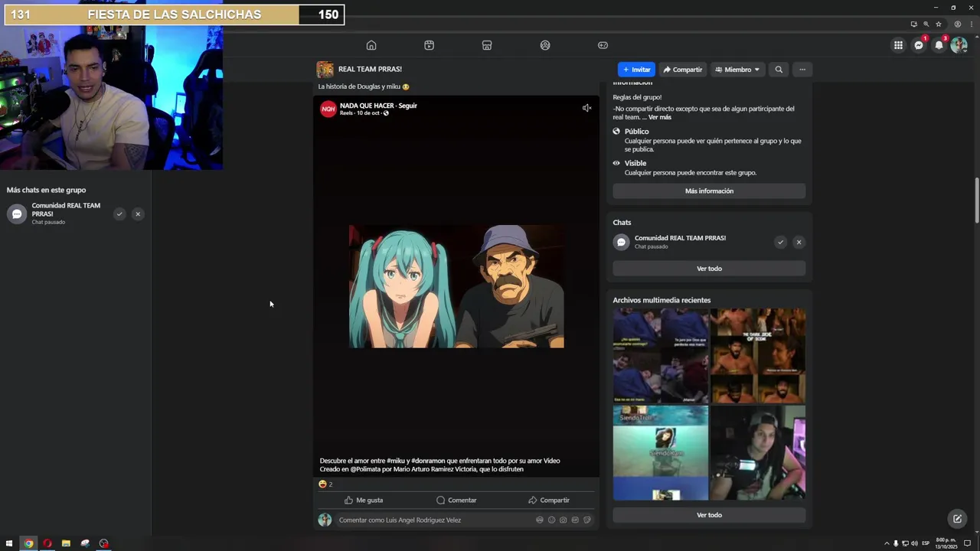Viewport: 980px width, 551px height.
Task: Open the avatar sticker icon in comment box
Action: 539,520
